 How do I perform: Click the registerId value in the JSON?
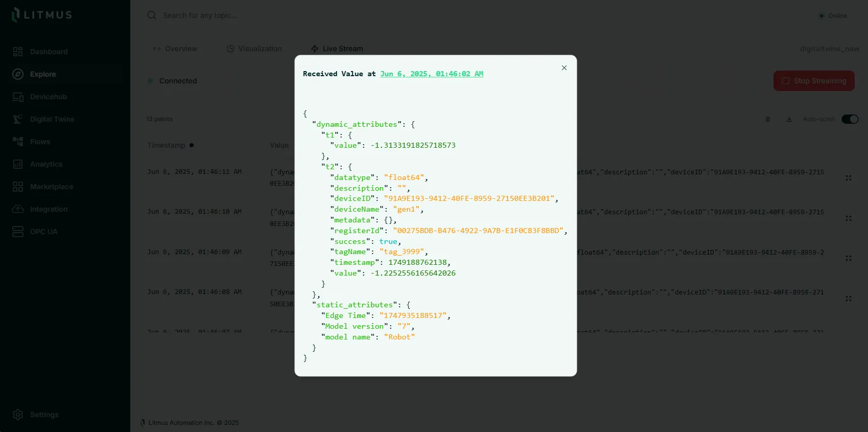pos(478,231)
